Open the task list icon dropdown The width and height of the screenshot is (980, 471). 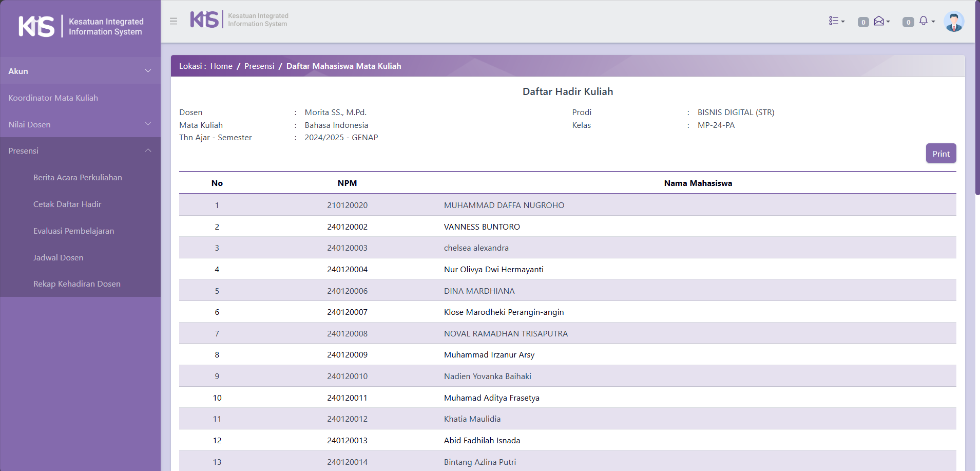836,21
